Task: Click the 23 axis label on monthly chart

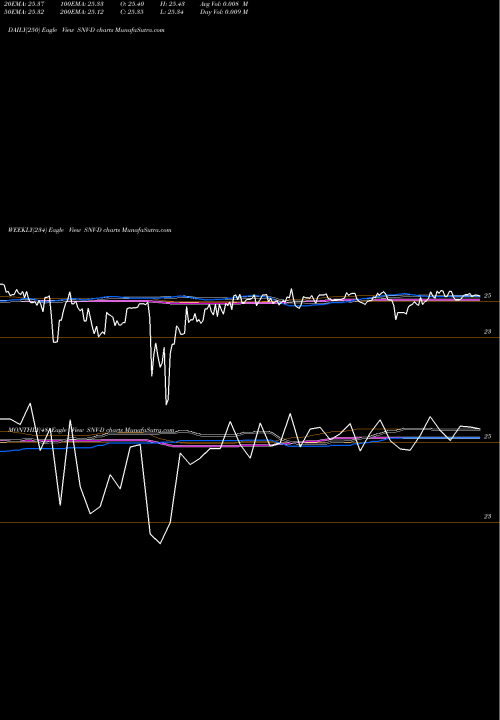Action: (x=488, y=517)
